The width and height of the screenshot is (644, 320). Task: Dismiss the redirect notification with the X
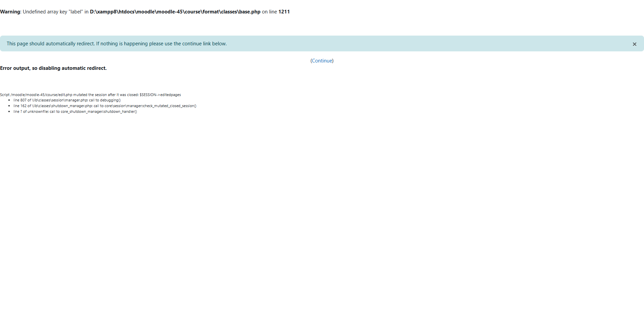634,44
